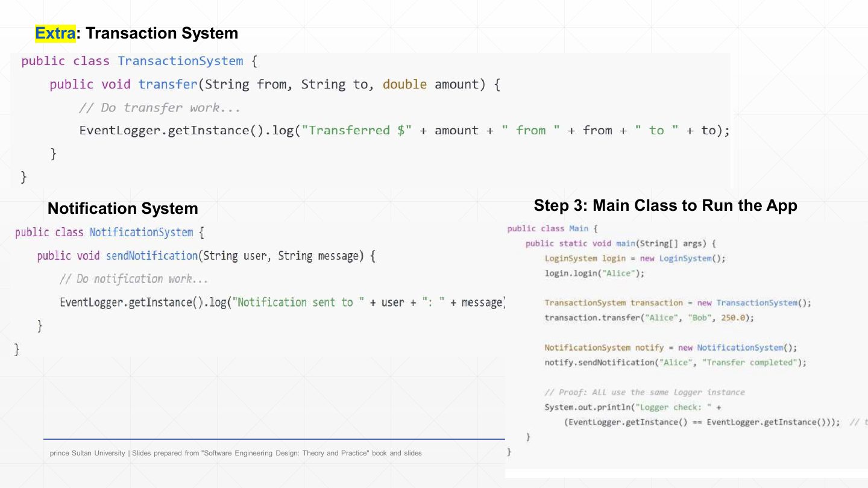Screen dimensions: 868x488
Task: Click the "public class TransactionSystem {" code line
Action: pos(140,61)
